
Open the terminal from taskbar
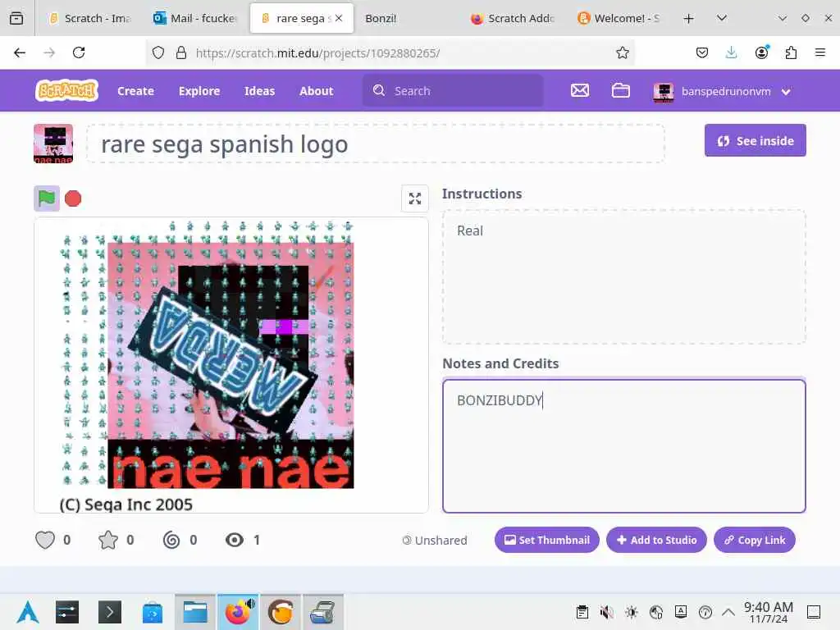click(110, 612)
